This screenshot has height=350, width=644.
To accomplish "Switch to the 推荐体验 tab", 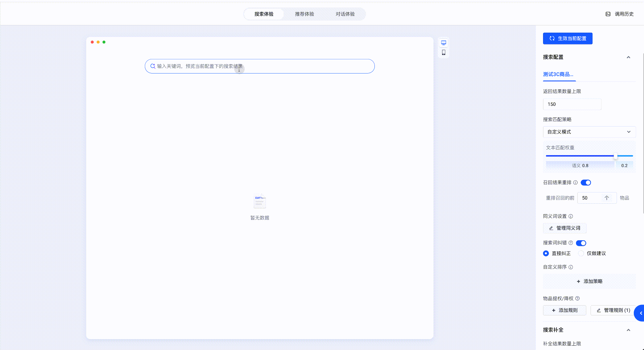I will pos(304,14).
